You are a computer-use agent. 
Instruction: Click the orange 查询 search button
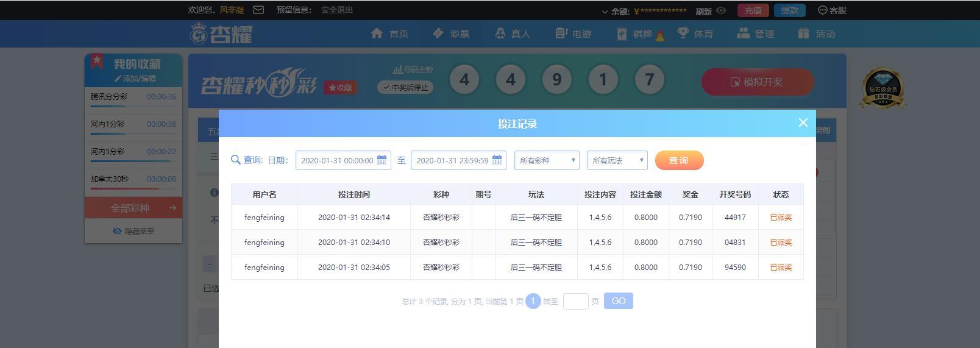(680, 160)
